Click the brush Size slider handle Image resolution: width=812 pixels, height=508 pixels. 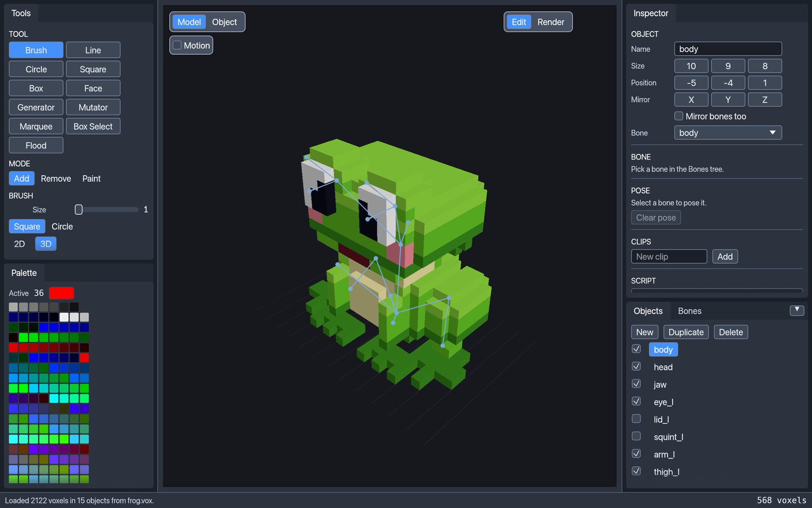click(x=79, y=209)
